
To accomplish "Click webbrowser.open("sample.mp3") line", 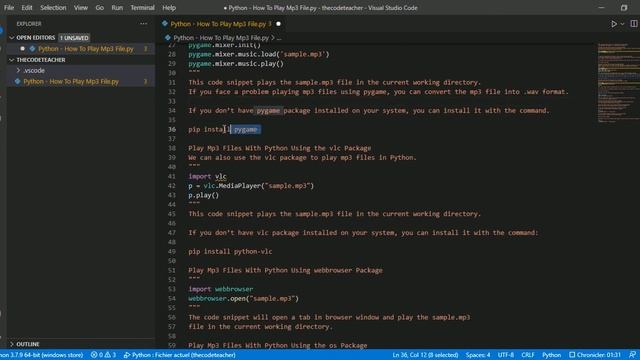I will coord(244,298).
